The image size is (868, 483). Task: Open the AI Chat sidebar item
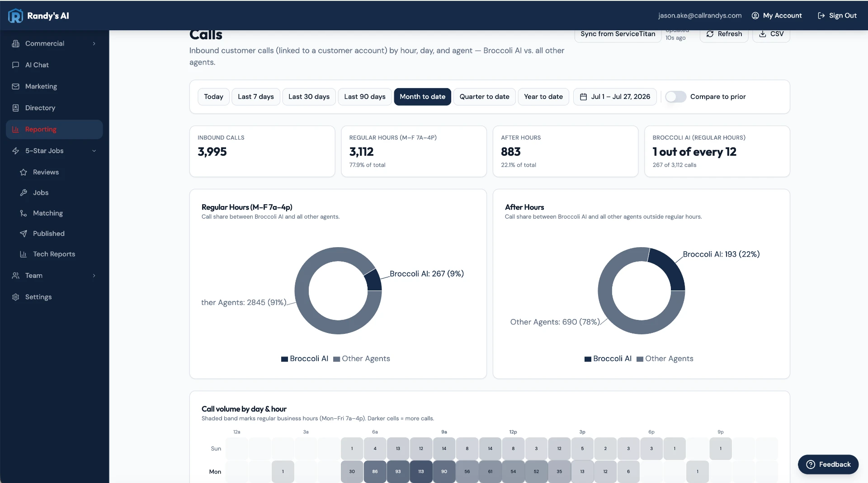[x=54, y=65]
